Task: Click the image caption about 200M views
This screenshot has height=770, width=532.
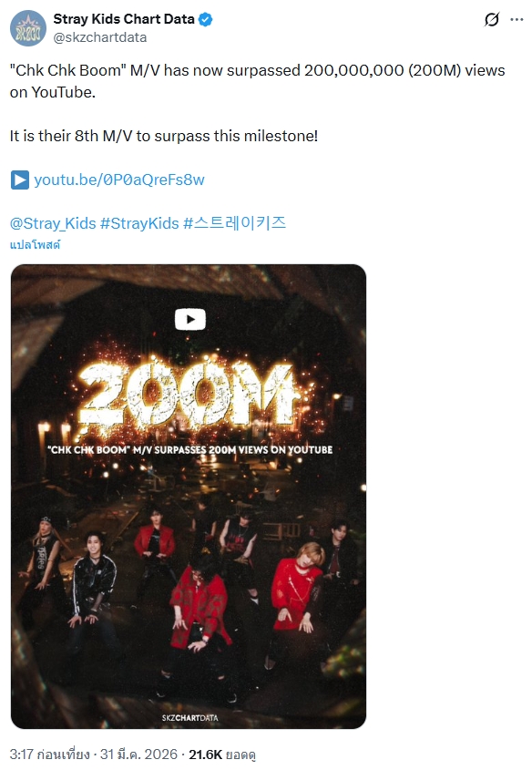Action: (x=189, y=450)
